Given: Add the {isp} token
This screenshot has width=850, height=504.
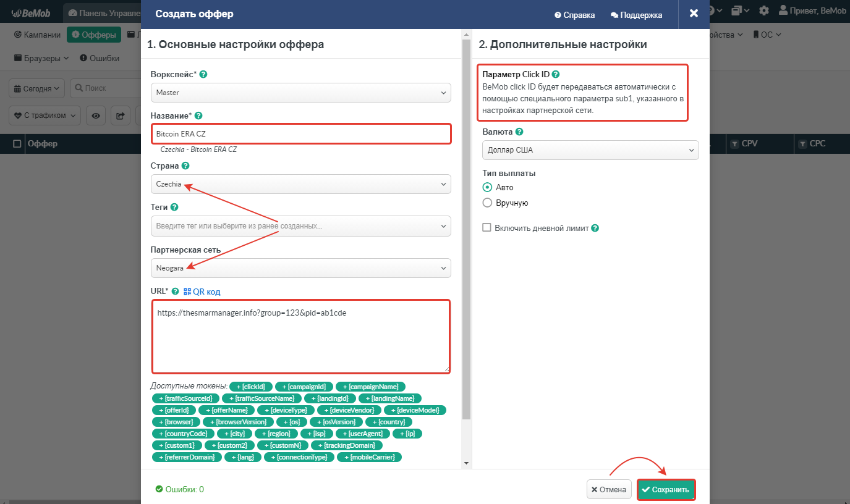Looking at the screenshot, I should tap(317, 434).
